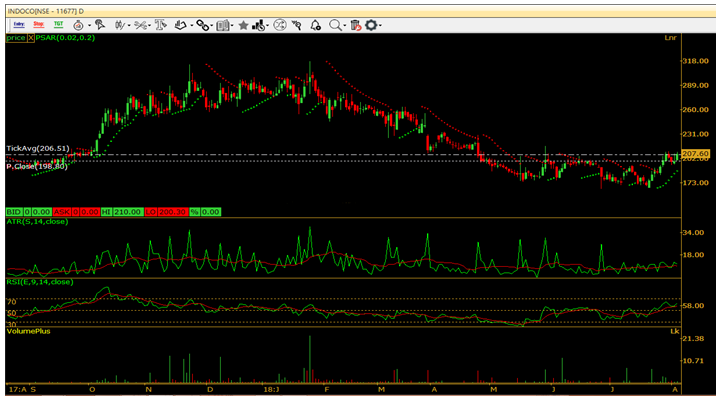722x399 pixels.
Task: Click the 21.38 volume axis value
Action: 693,338
